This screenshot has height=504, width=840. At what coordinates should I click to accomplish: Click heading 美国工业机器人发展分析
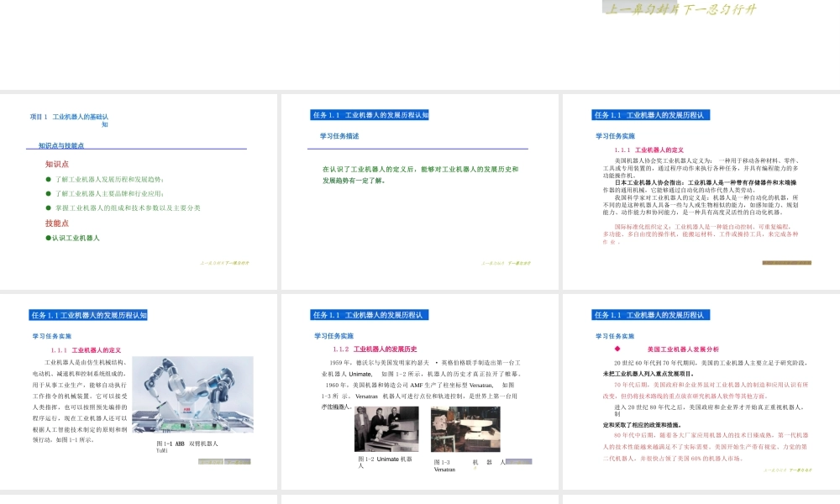[683, 349]
